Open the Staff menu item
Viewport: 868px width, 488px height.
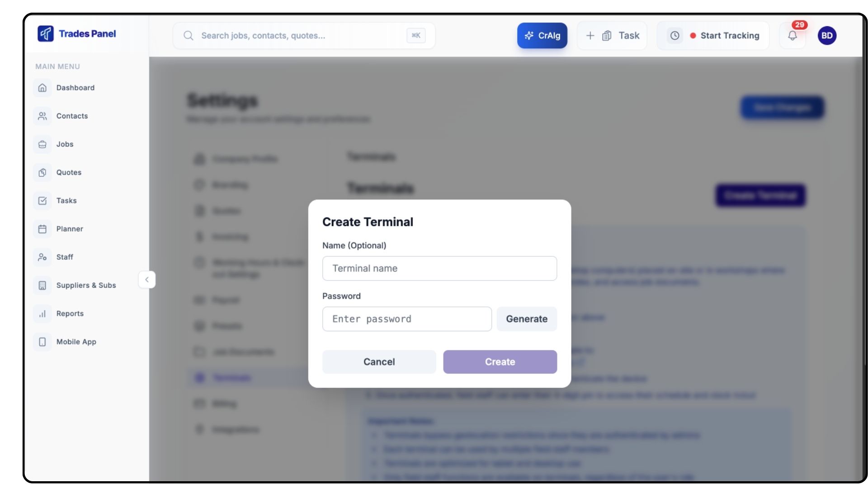tap(65, 257)
